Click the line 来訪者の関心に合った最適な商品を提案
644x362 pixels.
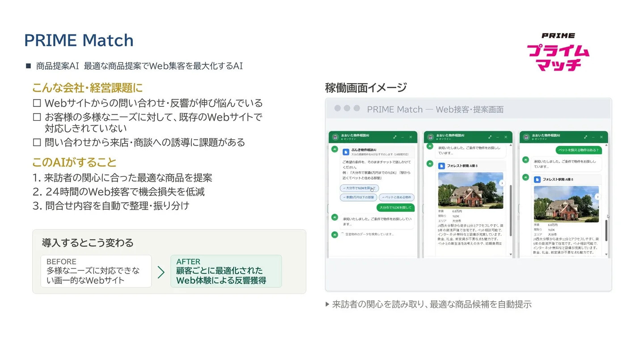tap(123, 178)
